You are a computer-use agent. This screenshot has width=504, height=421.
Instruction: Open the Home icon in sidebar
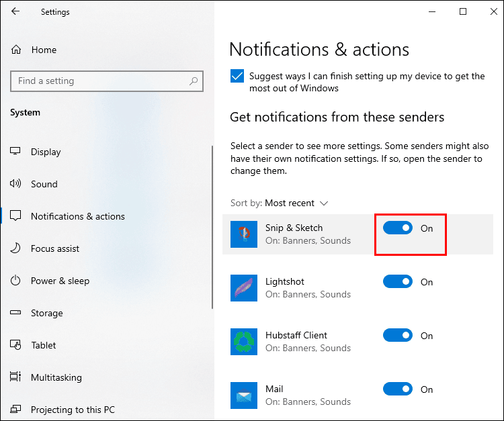16,50
